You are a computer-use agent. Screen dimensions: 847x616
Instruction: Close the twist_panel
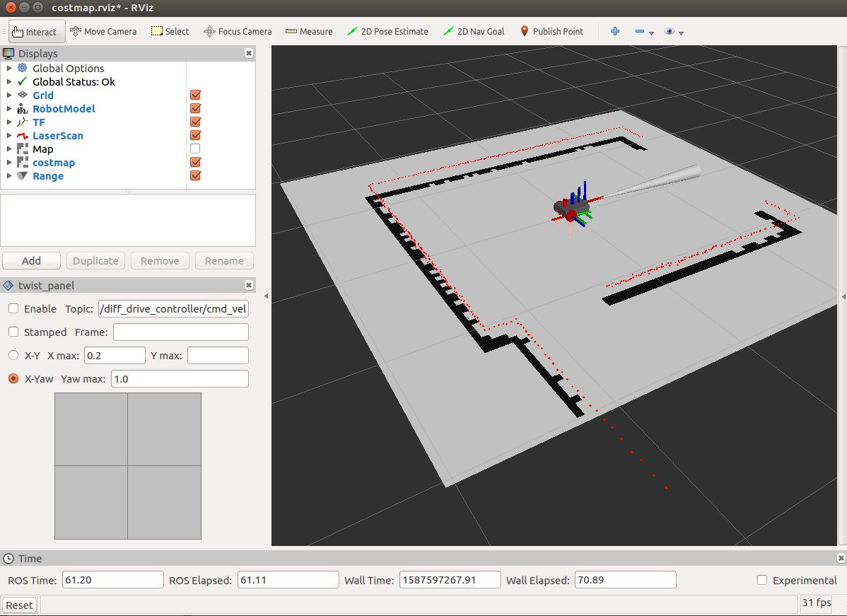(x=248, y=285)
